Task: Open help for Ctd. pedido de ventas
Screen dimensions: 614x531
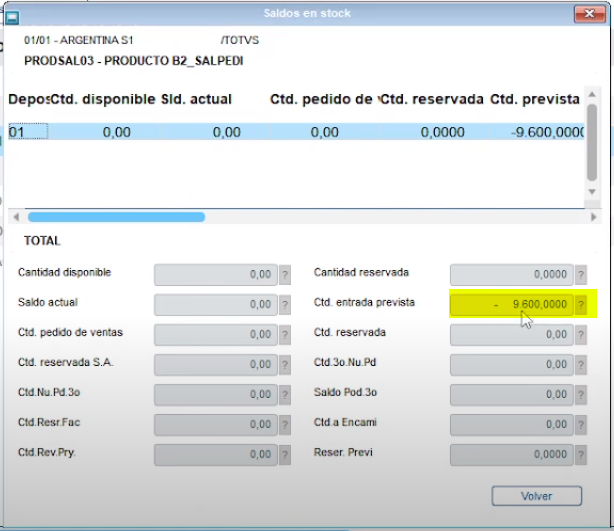Action: click(x=285, y=335)
